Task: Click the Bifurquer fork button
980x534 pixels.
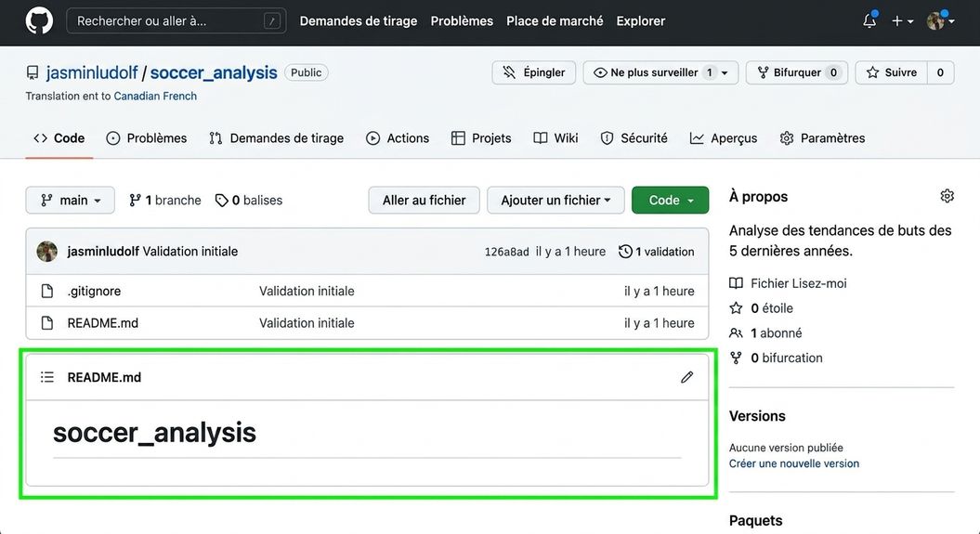Action: [797, 72]
